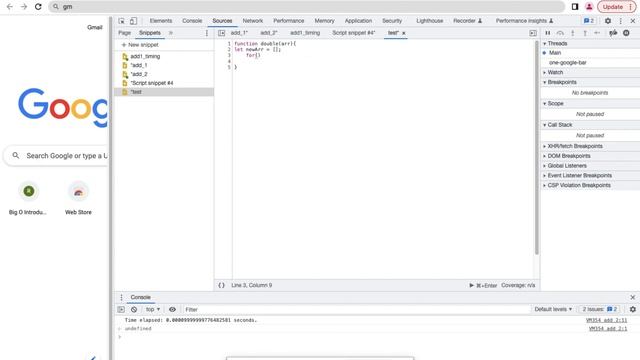Open the add1_timing editor tab
640x360 pixels.
(x=305, y=33)
